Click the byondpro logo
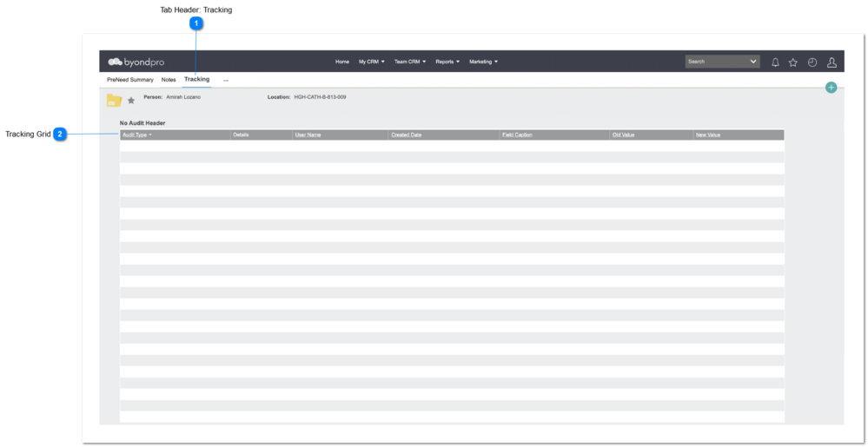This screenshot has height=447, width=868. pyautogui.click(x=136, y=62)
